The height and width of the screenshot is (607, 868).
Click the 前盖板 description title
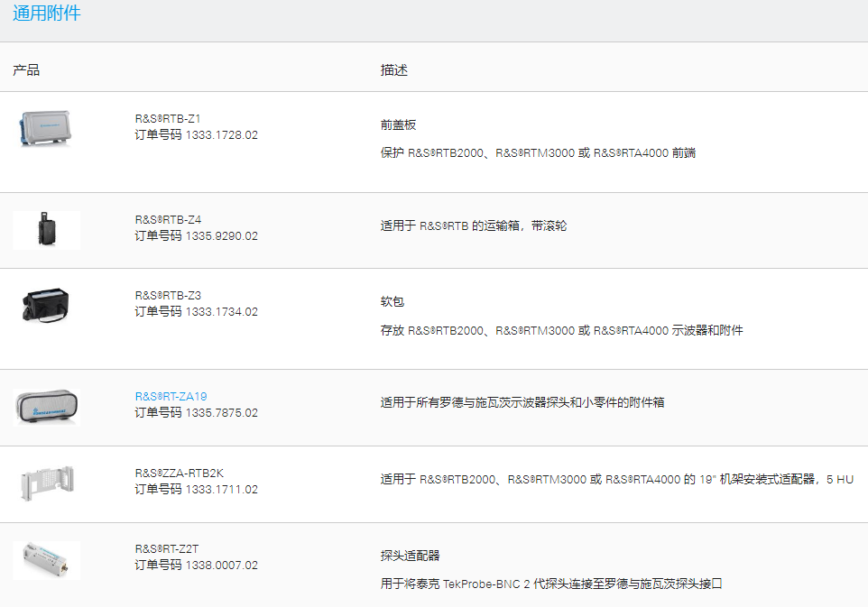pos(398,124)
